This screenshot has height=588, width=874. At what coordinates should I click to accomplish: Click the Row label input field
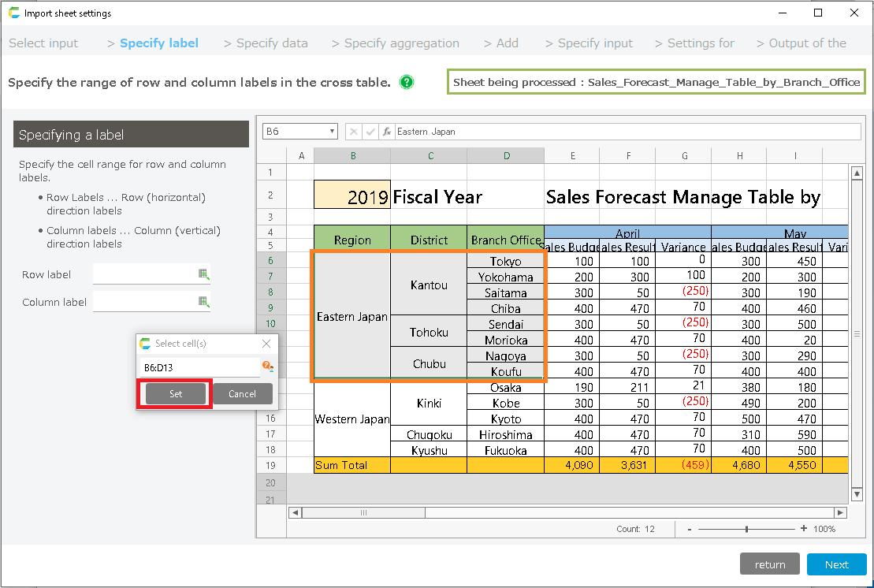click(144, 274)
